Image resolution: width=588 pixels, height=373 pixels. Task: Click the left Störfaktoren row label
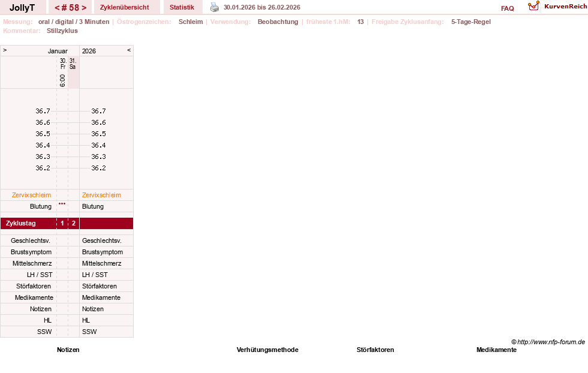coord(34,286)
